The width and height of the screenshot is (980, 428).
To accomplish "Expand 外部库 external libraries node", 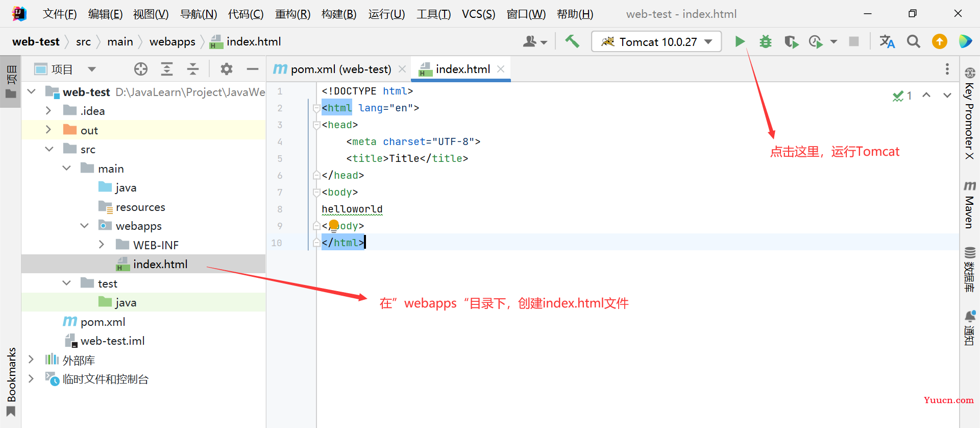I will point(31,360).
